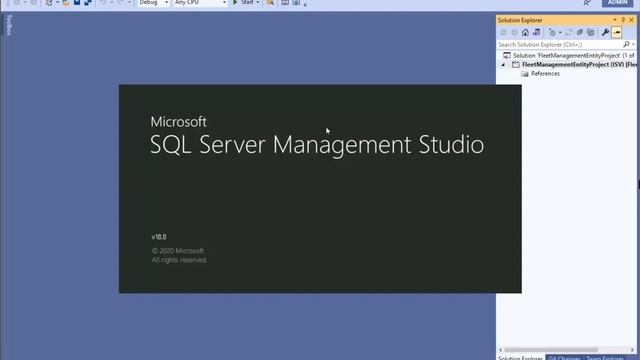Click the magnifier icon in Solution Explorer search
This screenshot has height=360, width=640.
[626, 44]
